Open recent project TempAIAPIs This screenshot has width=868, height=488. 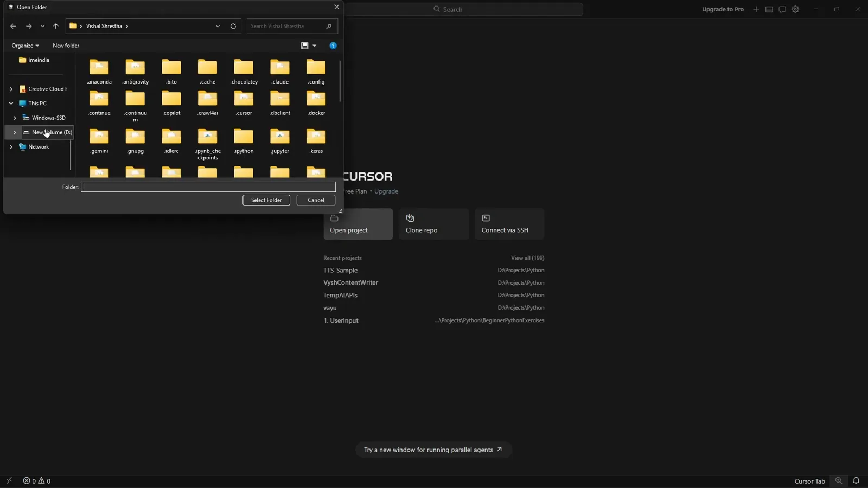pyautogui.click(x=434, y=296)
